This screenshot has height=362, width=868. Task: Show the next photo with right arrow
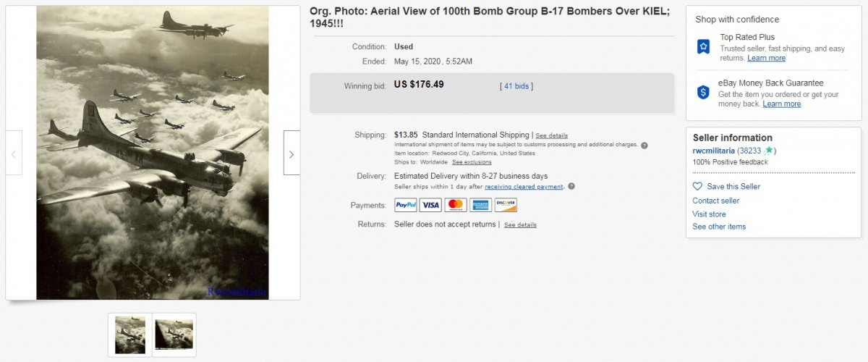click(x=292, y=153)
